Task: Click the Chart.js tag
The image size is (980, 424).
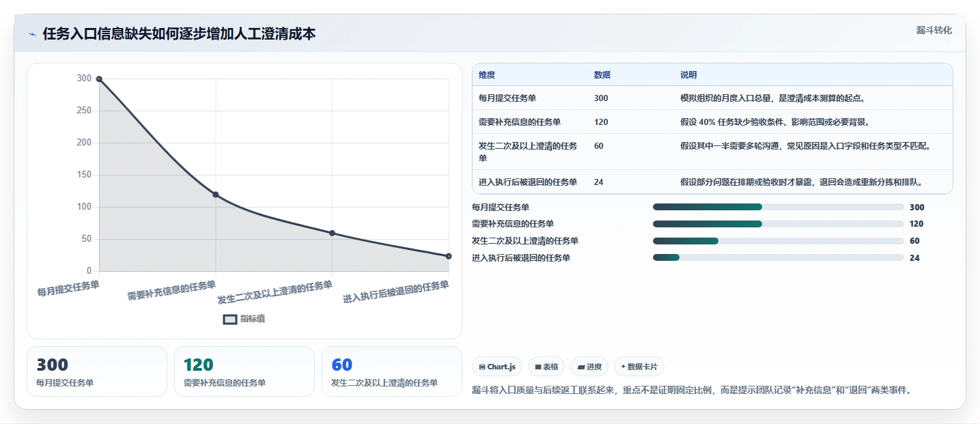Action: click(x=497, y=367)
